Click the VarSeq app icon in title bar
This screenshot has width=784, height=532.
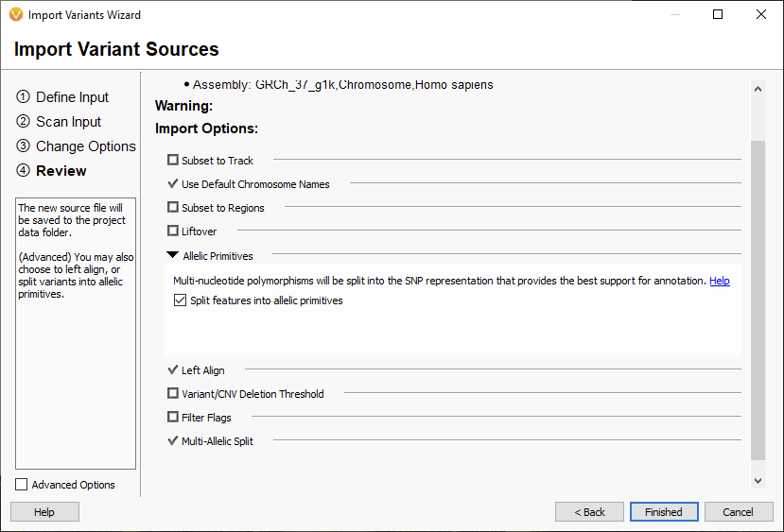point(16,14)
